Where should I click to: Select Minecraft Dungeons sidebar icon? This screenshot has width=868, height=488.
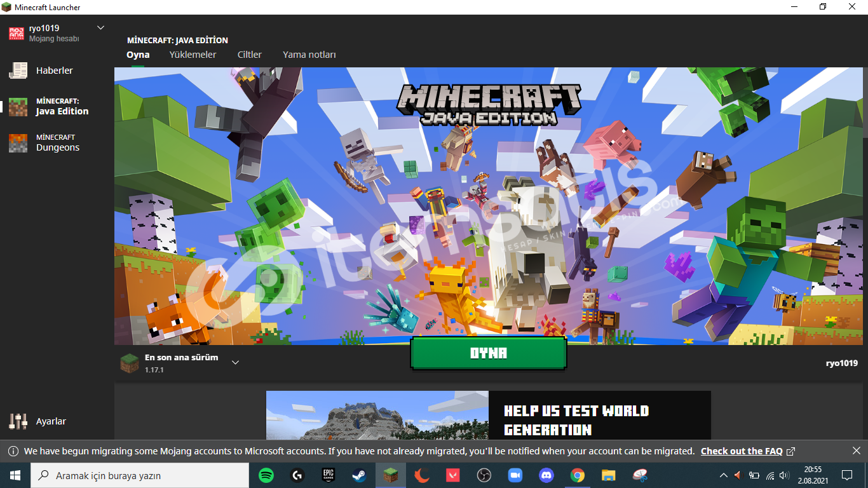pos(18,143)
